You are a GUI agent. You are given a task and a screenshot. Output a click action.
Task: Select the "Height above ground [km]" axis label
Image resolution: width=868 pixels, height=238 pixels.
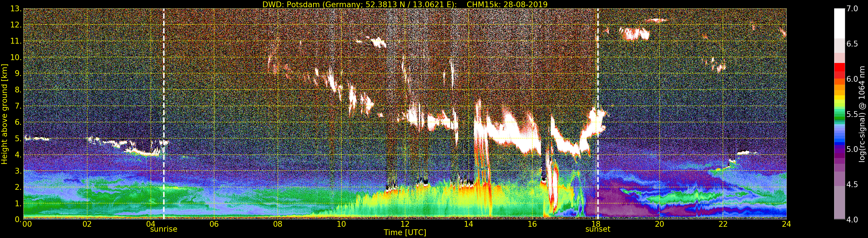tap(4, 114)
